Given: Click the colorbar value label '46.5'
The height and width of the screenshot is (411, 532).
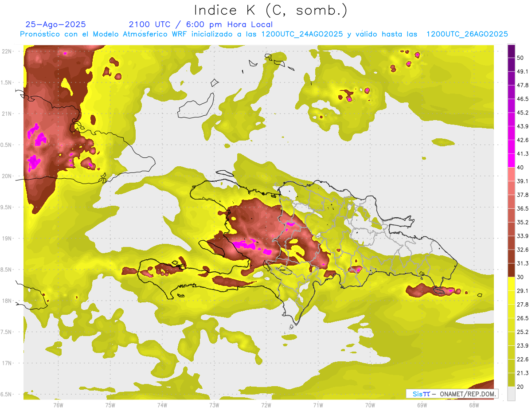Looking at the screenshot, I should [523, 99].
